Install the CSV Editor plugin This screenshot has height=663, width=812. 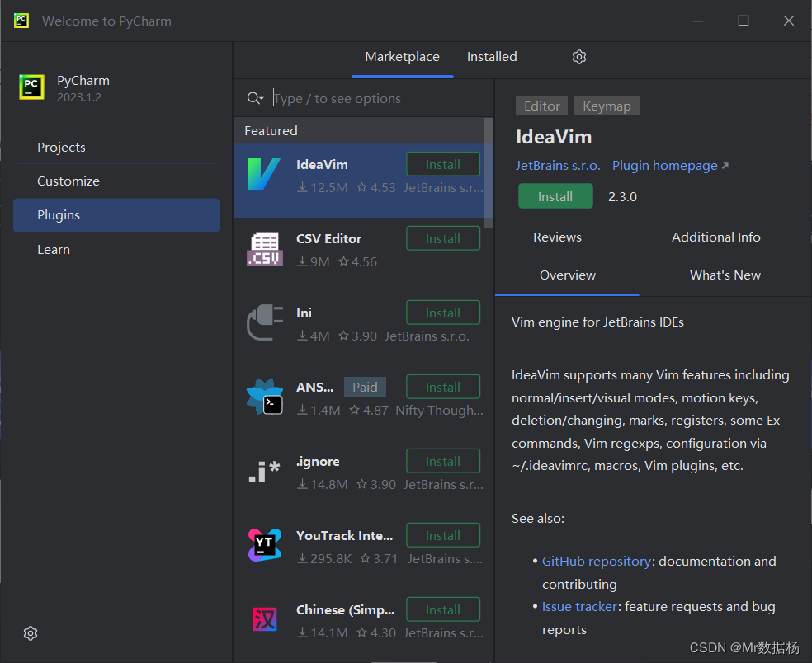point(443,238)
